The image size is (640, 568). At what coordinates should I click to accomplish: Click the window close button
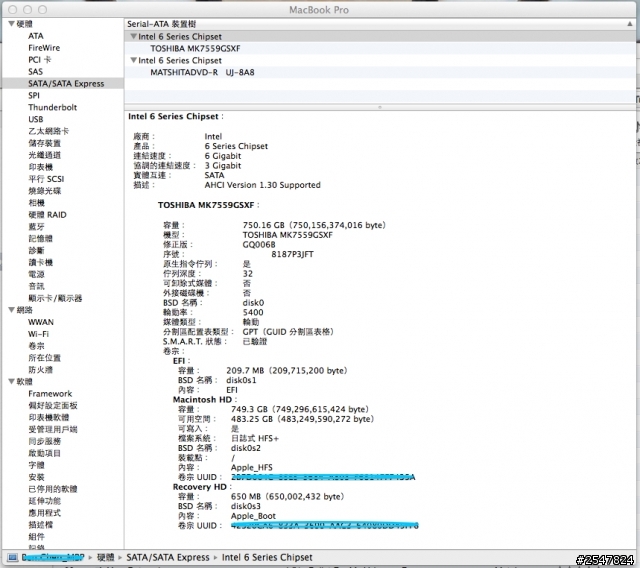tap(13, 9)
